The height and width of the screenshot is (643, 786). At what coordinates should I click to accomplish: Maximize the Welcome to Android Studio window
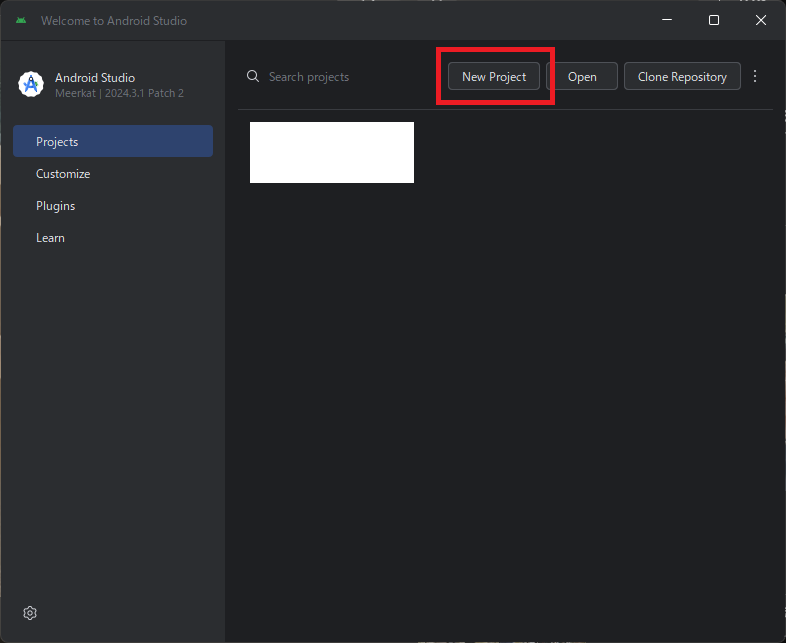click(x=713, y=20)
